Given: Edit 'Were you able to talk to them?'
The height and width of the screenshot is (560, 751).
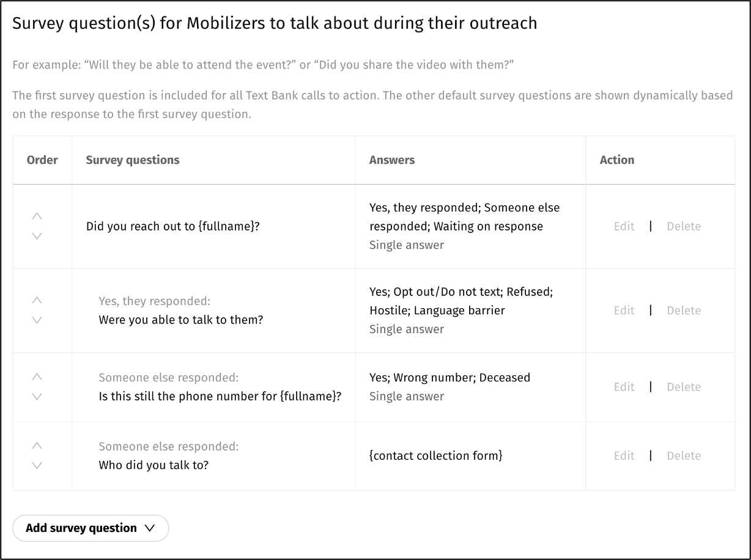Looking at the screenshot, I should point(624,311).
